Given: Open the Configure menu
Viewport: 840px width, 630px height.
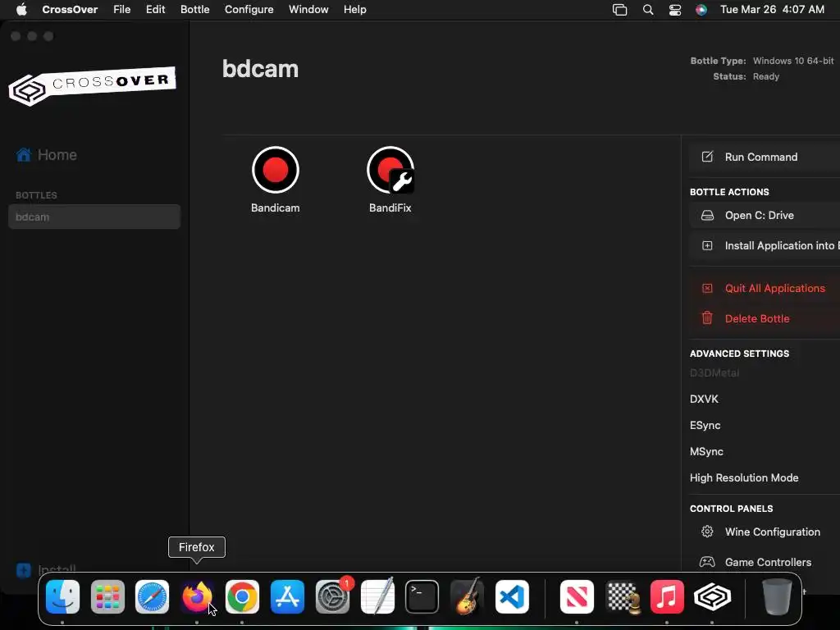Looking at the screenshot, I should pos(249,10).
